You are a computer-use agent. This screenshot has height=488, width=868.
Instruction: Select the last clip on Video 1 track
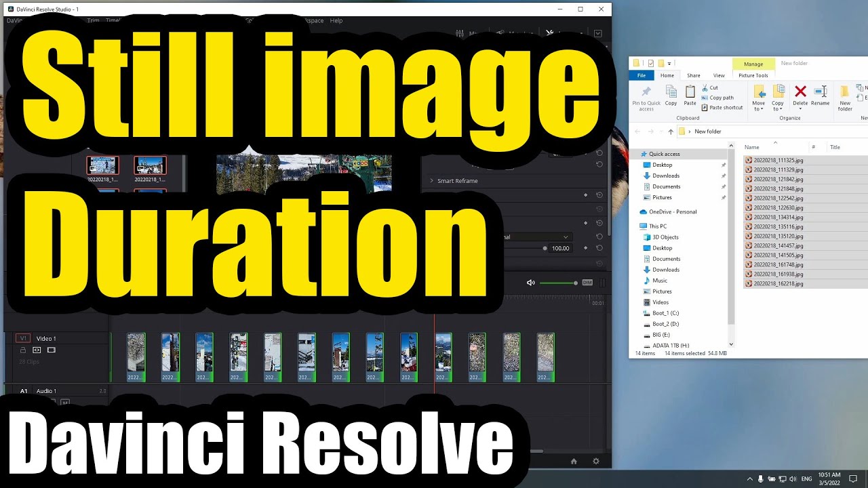tap(546, 357)
